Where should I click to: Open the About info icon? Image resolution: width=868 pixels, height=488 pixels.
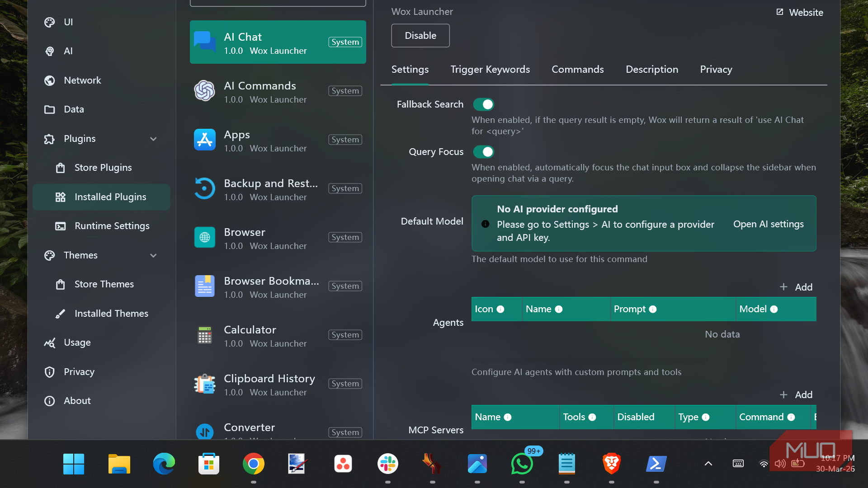tap(50, 401)
